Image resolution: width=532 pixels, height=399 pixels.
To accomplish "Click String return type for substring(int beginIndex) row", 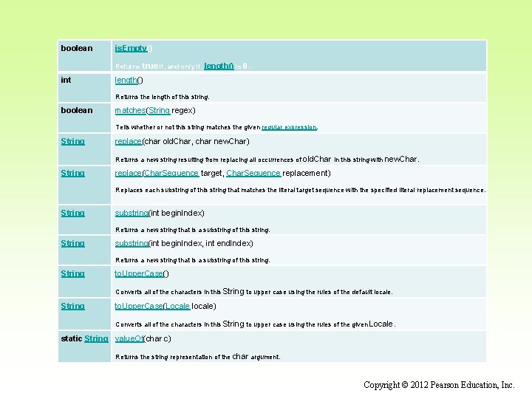I will 72,214.
